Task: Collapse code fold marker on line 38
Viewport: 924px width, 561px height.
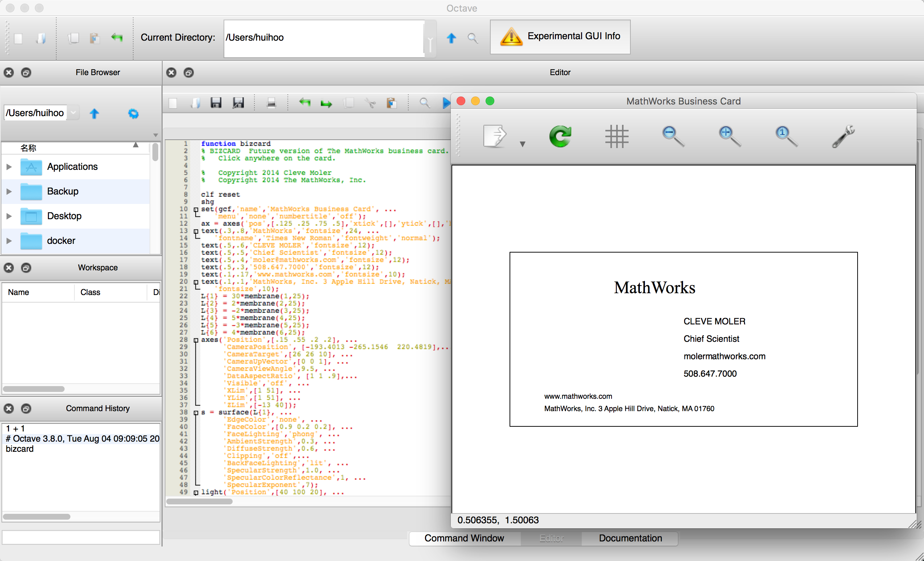Action: click(196, 413)
